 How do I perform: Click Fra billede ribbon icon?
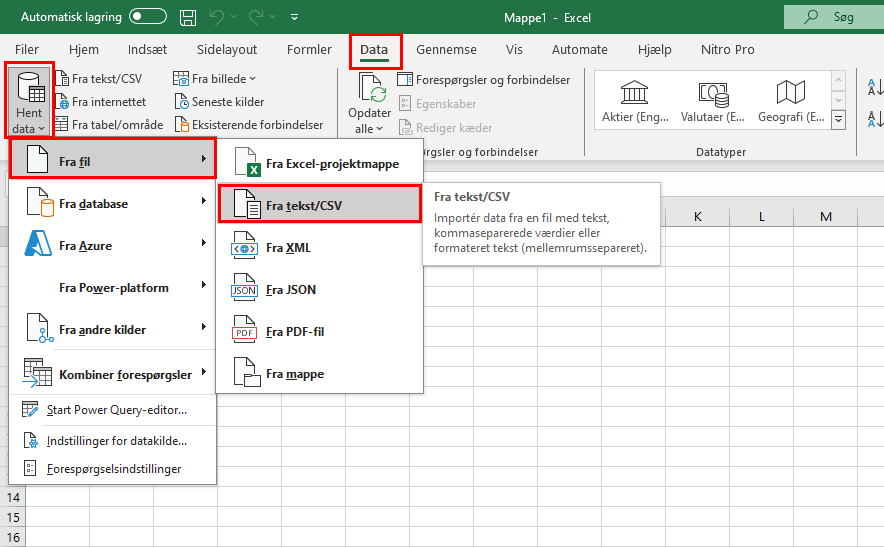pyautogui.click(x=181, y=78)
